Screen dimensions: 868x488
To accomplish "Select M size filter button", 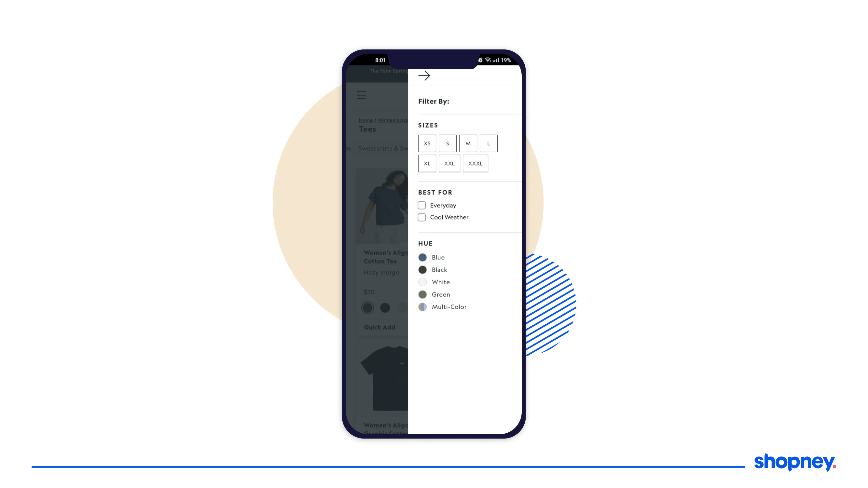I will coord(468,143).
